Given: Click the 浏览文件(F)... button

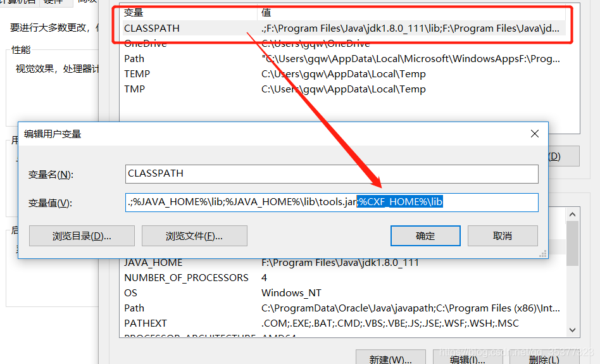Looking at the screenshot, I should click(x=194, y=235).
